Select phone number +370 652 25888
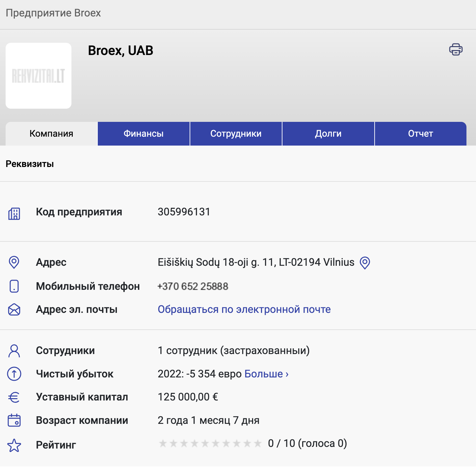The height and width of the screenshot is (467, 476). tap(193, 286)
